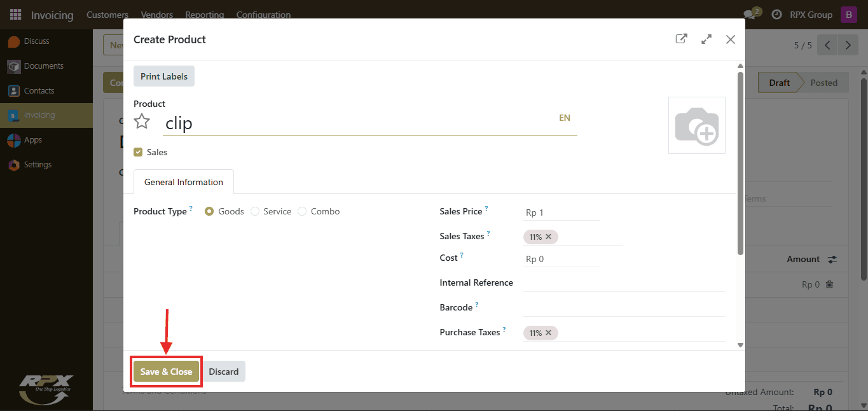Click the Purchase Taxes tag field
The width and height of the screenshot is (868, 411).
[624, 333]
